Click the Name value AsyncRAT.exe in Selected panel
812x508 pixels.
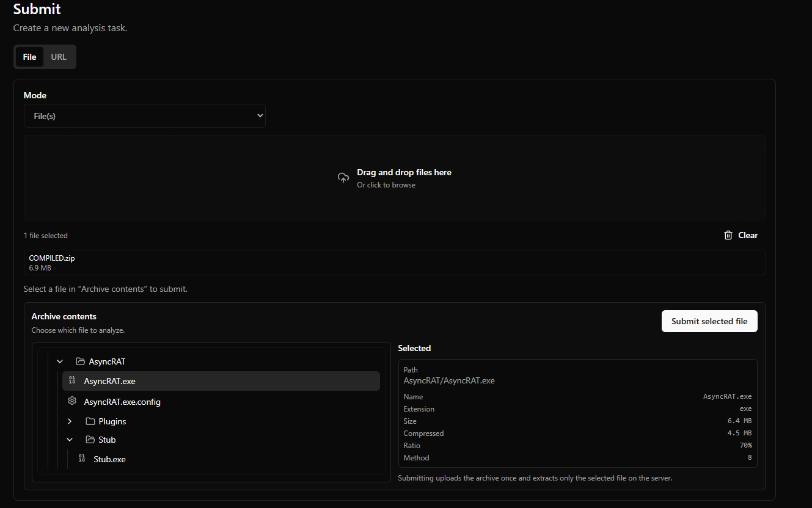pyautogui.click(x=727, y=397)
